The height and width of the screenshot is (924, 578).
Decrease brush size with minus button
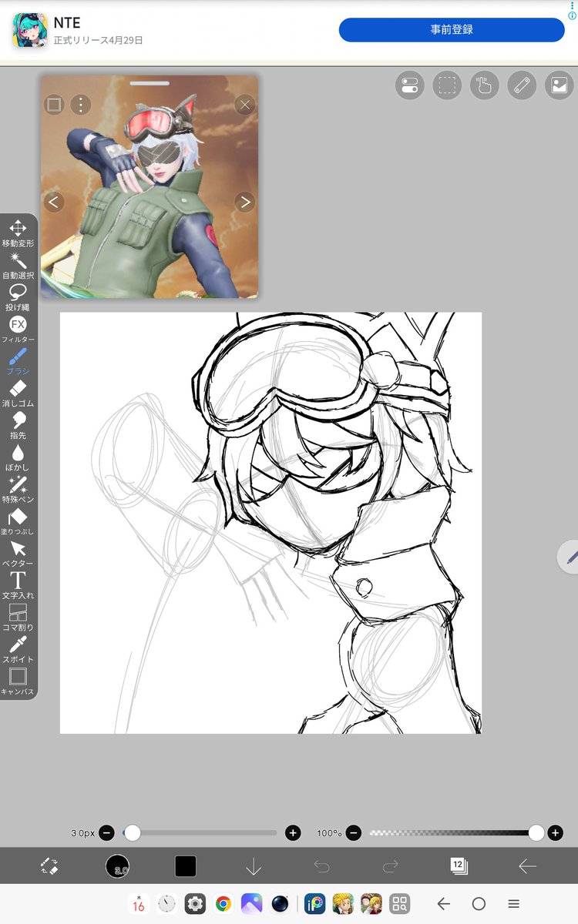106,832
